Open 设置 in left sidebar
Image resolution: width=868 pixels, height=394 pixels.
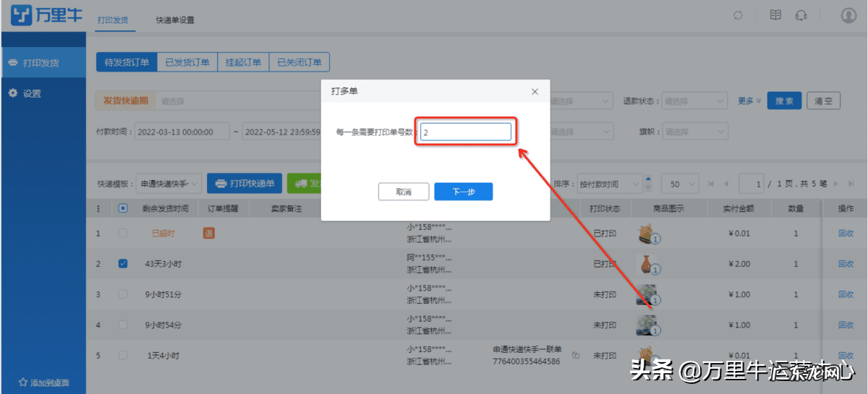click(x=43, y=93)
